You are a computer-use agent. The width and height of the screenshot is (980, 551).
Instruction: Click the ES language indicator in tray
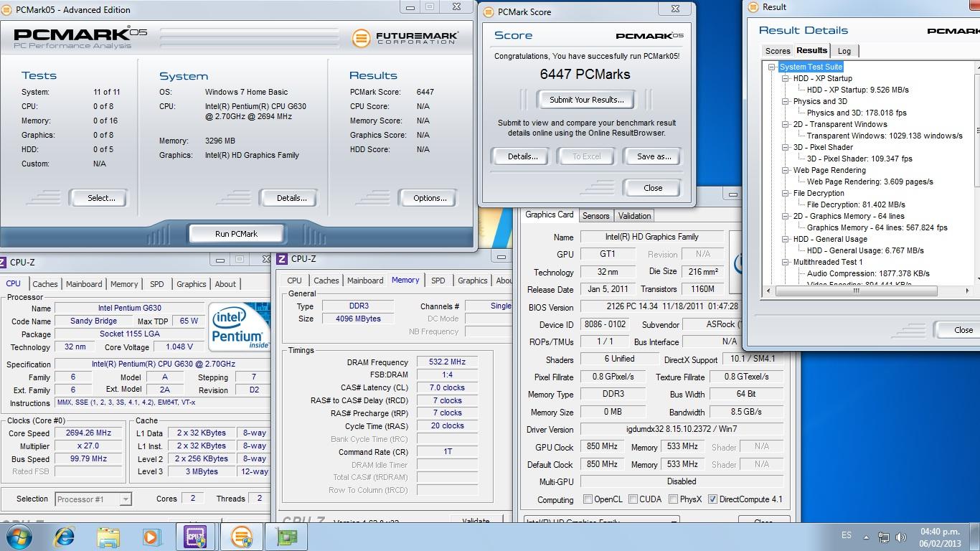846,535
